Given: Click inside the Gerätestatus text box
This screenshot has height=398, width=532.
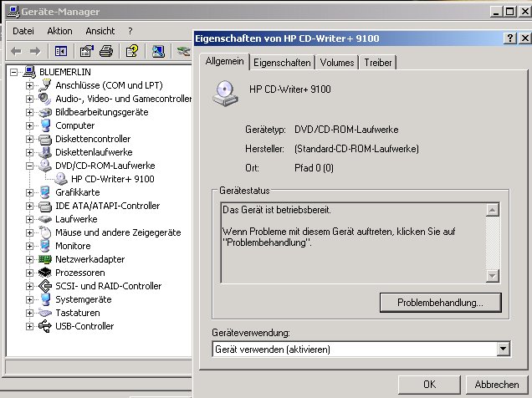Looking at the screenshot, I should pos(353,242).
